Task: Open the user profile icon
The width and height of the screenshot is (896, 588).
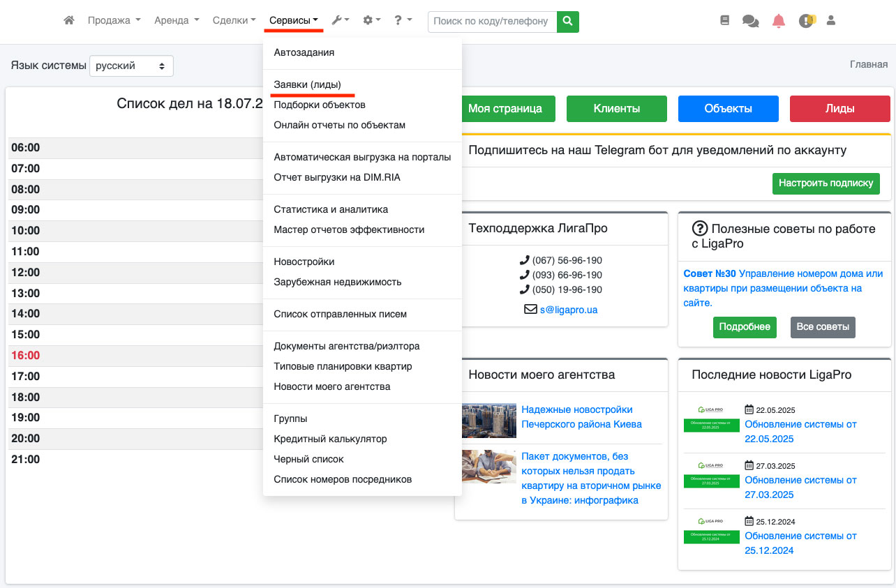Action: [830, 21]
